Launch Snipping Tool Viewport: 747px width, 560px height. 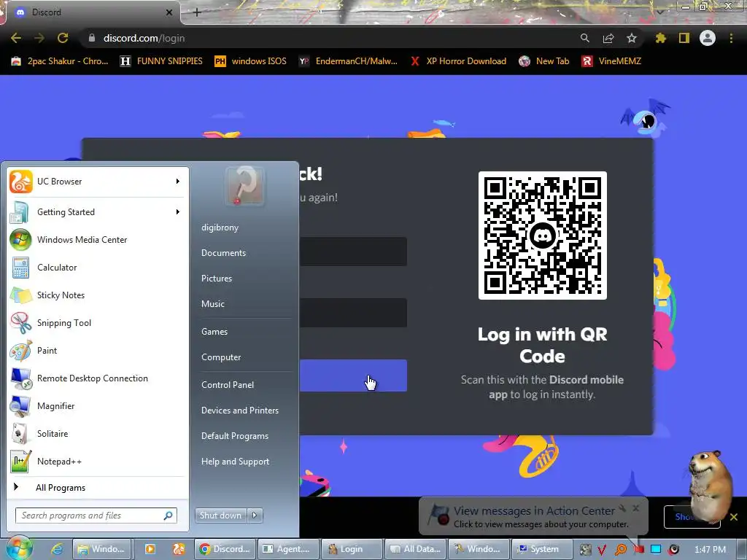pyautogui.click(x=98, y=322)
